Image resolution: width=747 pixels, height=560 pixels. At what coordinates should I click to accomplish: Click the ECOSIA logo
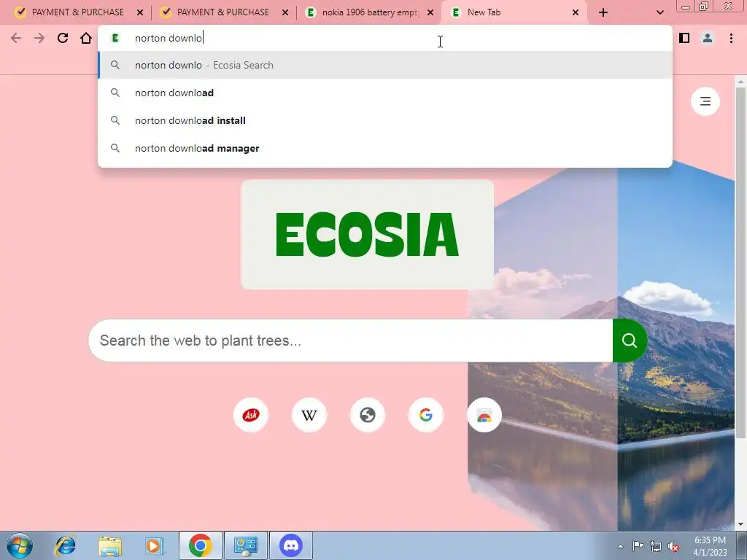(x=368, y=234)
